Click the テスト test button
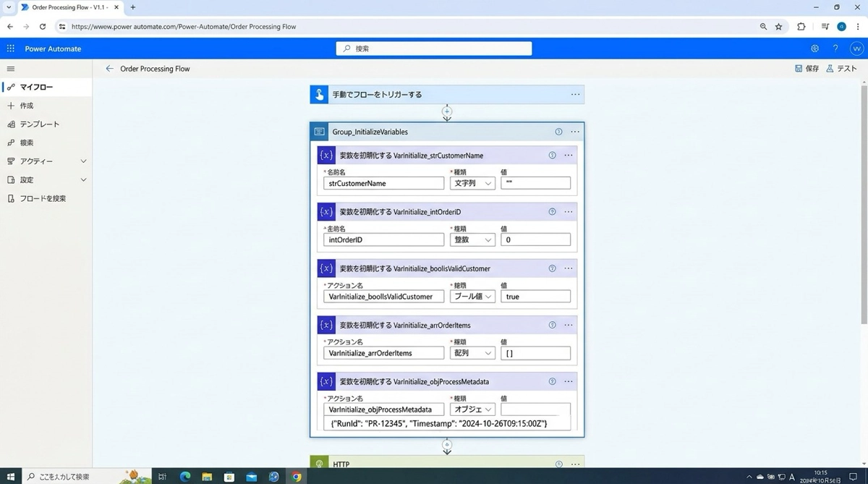Image resolution: width=868 pixels, height=484 pixels. pos(841,69)
